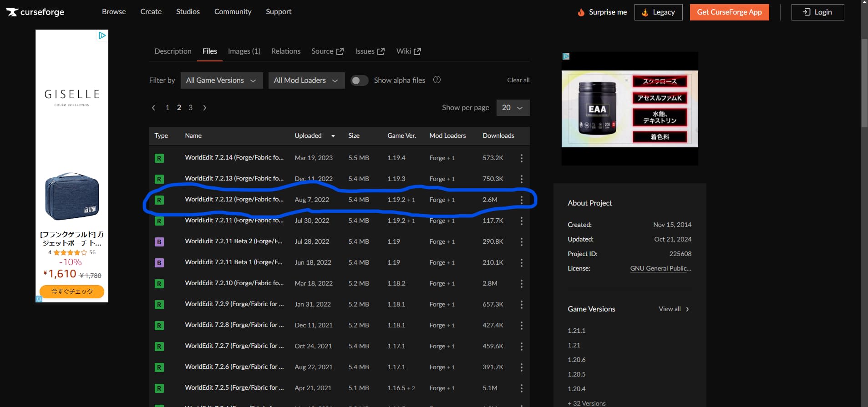This screenshot has width=868, height=407.
Task: Click the Clear all filters link
Action: click(518, 80)
